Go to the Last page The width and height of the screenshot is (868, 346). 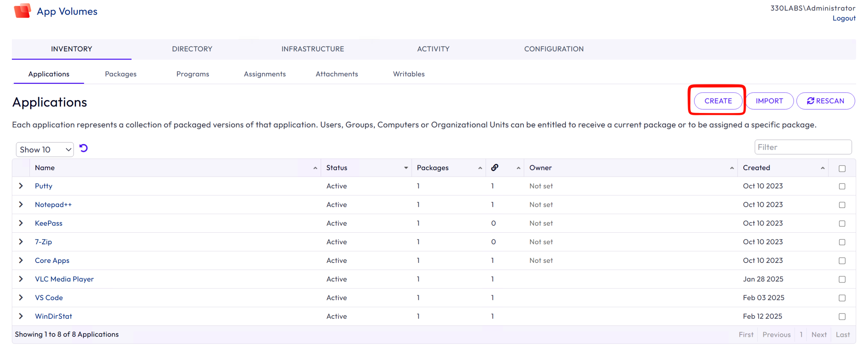[x=843, y=335]
